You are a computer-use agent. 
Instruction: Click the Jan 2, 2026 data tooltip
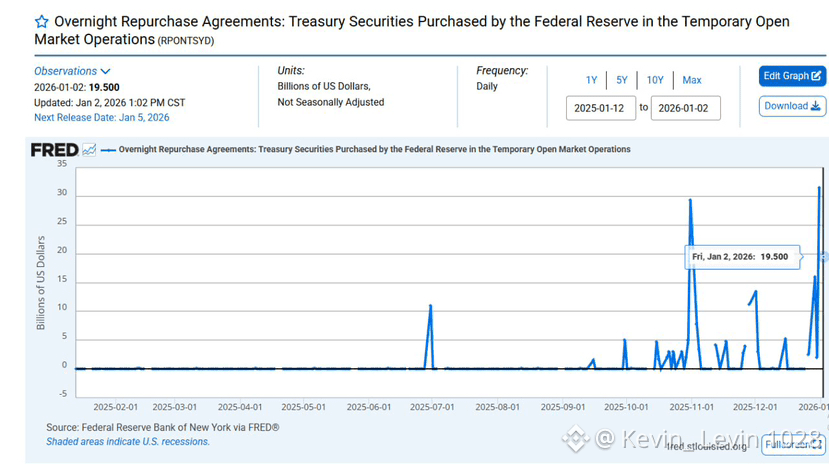[740, 257]
